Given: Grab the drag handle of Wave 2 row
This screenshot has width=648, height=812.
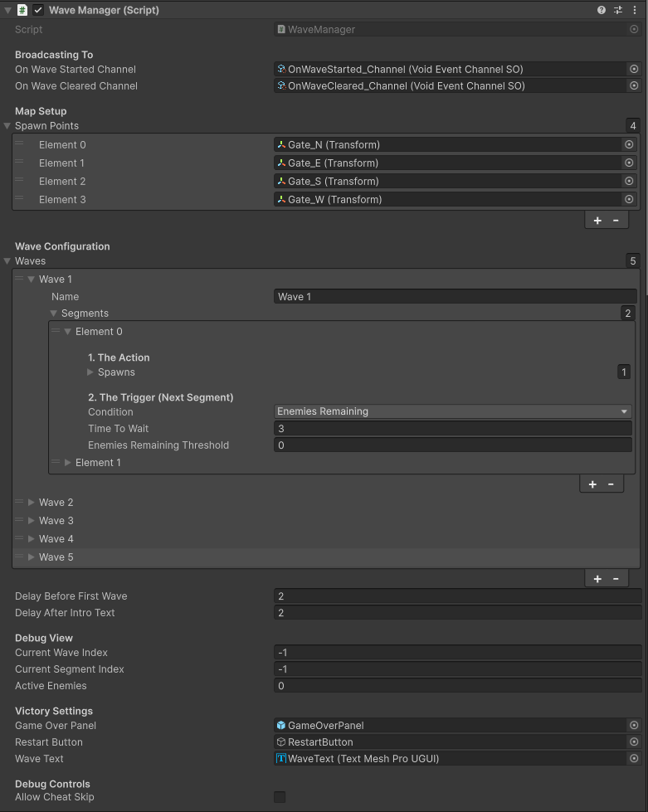Looking at the screenshot, I should (19, 501).
